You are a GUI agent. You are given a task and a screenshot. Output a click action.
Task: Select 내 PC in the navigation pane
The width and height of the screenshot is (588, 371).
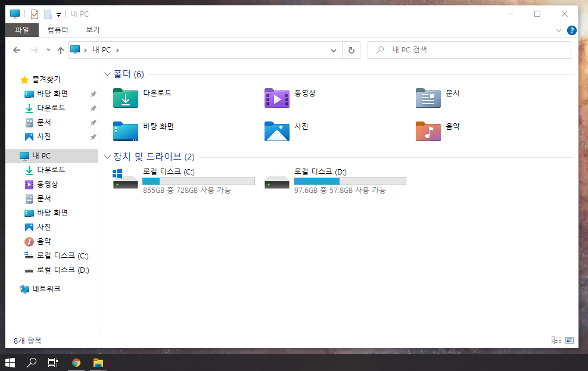52,155
